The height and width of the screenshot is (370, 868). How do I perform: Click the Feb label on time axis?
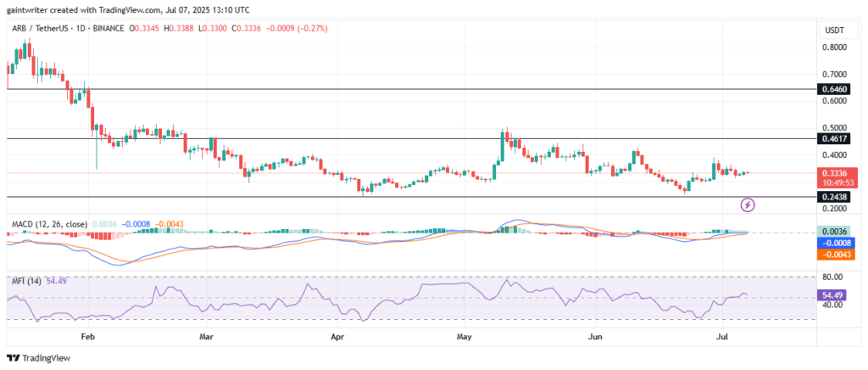87,336
